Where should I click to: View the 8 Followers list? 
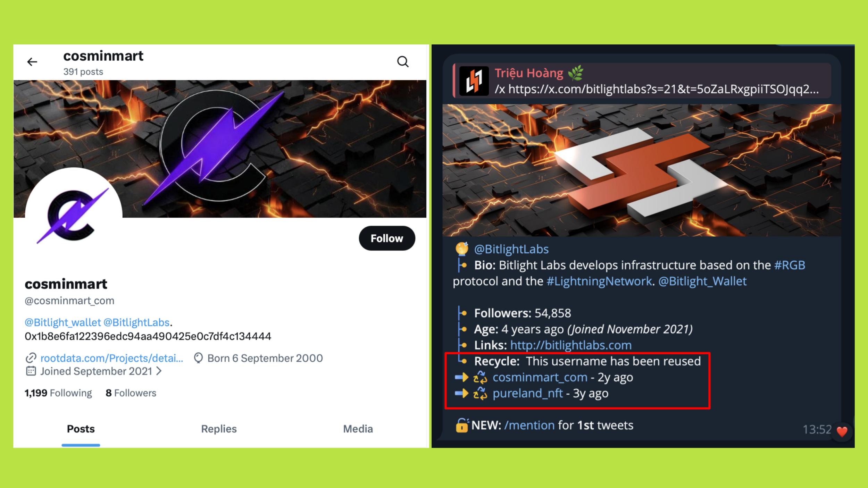coord(131,393)
